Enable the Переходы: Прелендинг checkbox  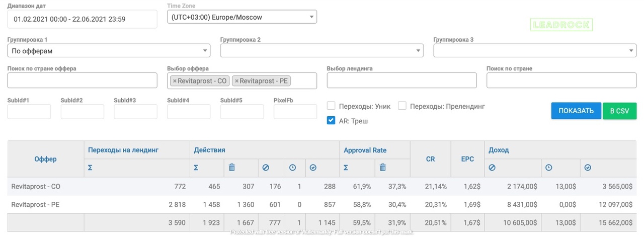click(402, 106)
